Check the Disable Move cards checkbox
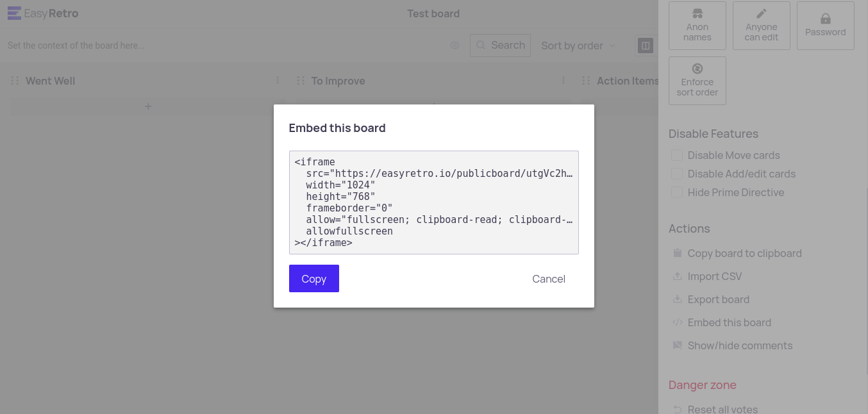Screen dimensions: 868x414 [x=676, y=155]
